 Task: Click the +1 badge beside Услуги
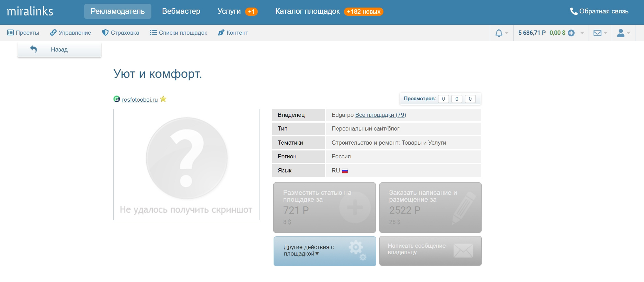coord(251,12)
